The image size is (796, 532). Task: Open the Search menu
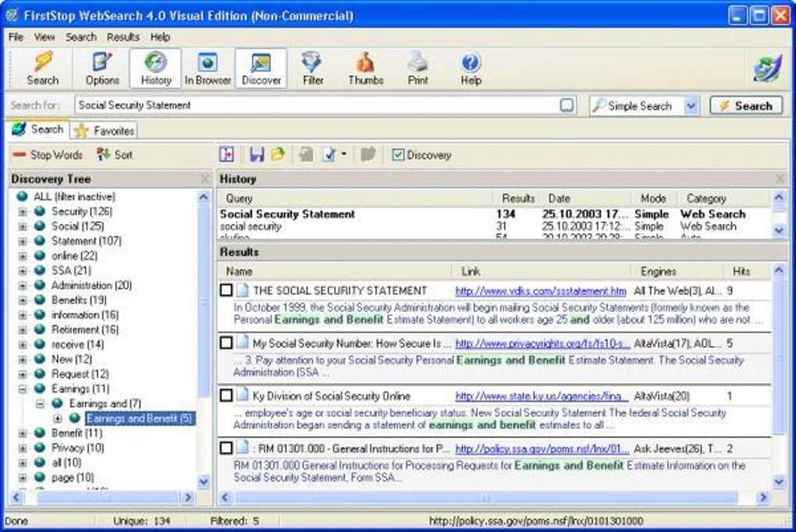80,37
